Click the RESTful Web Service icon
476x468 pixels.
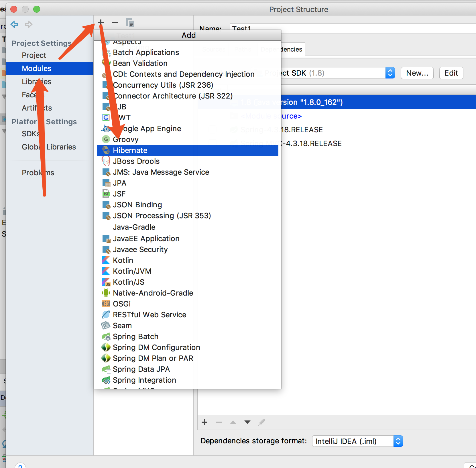click(x=106, y=315)
